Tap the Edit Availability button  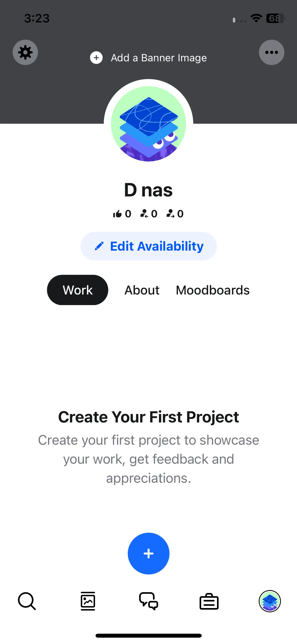tap(149, 246)
